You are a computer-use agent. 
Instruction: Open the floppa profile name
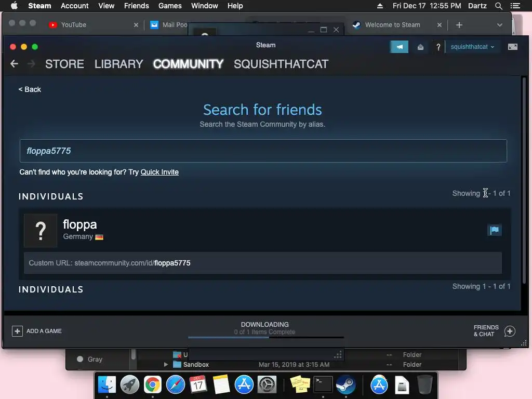[79, 224]
